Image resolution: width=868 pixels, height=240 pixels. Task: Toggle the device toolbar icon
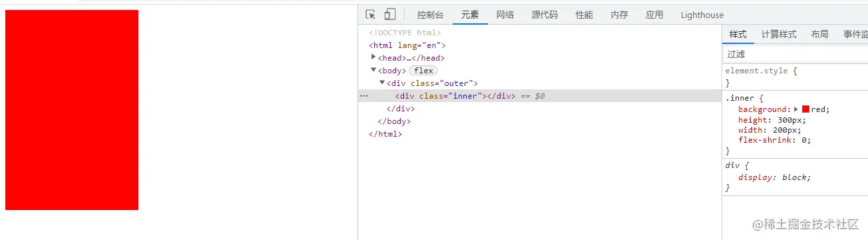click(x=390, y=15)
